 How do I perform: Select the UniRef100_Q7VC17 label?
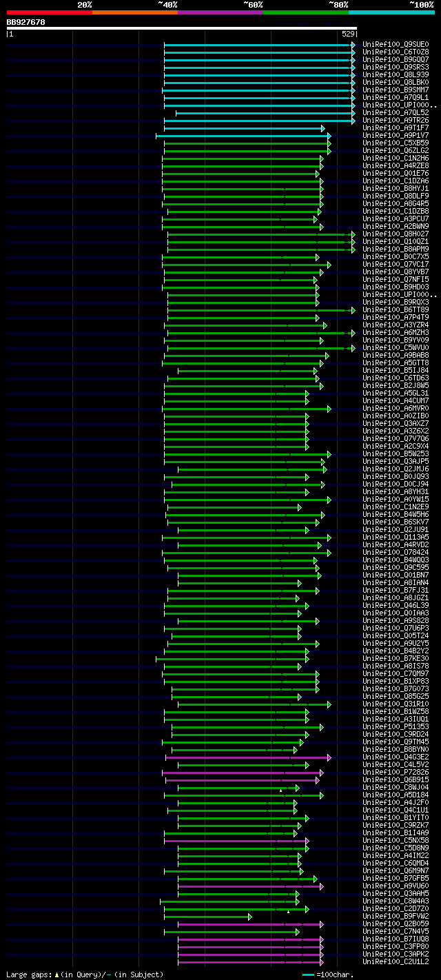pyautogui.click(x=396, y=265)
